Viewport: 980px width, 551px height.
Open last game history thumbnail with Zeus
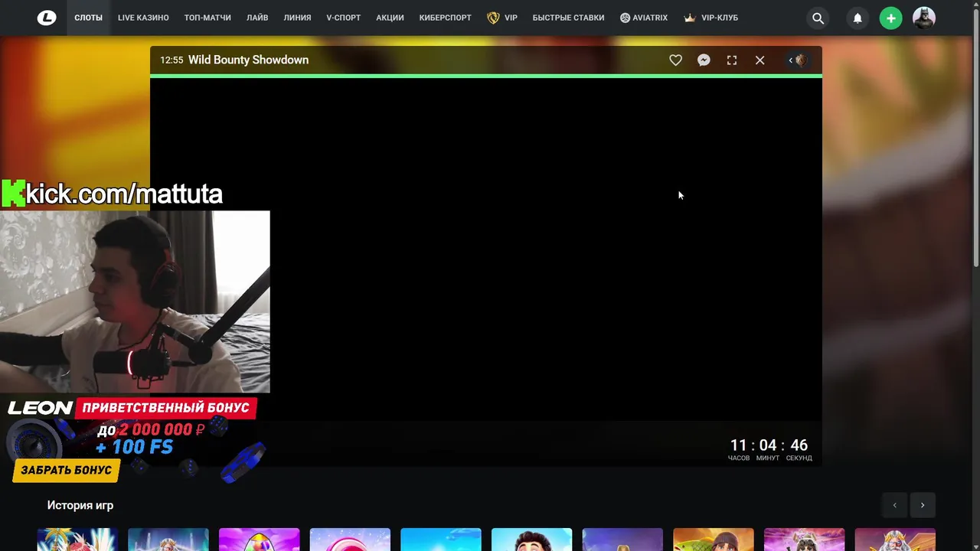click(895, 540)
